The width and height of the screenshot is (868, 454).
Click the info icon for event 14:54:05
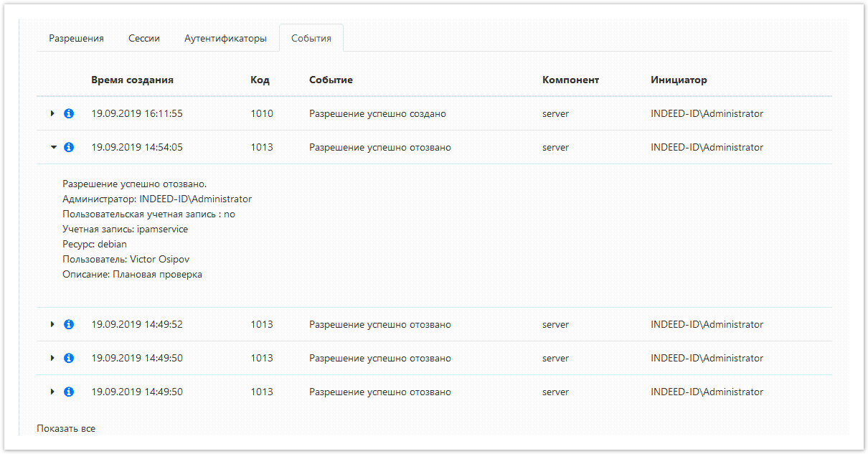(x=69, y=147)
